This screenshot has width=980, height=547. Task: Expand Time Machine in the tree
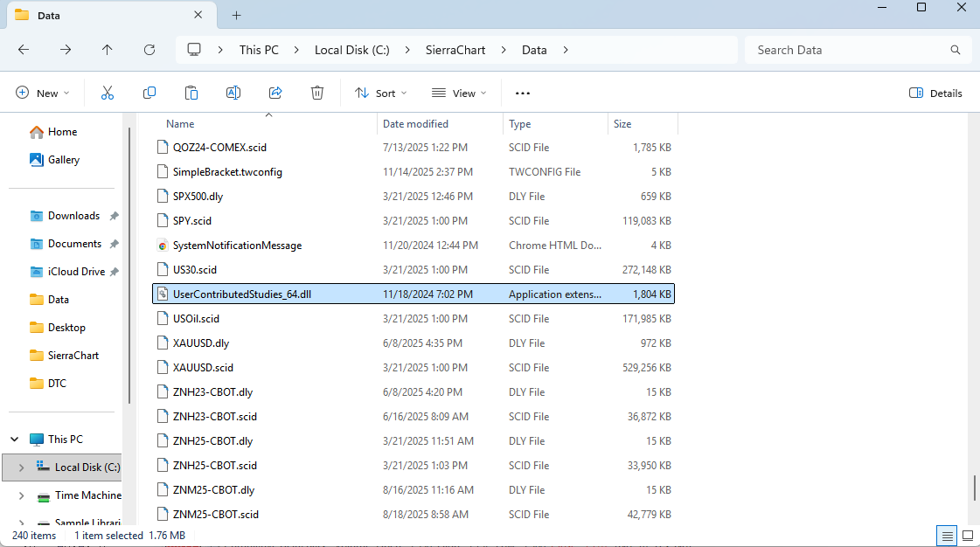point(21,495)
